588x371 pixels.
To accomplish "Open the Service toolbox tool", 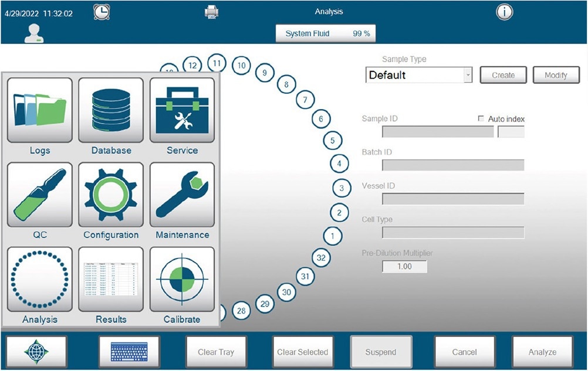I will coord(182,111).
